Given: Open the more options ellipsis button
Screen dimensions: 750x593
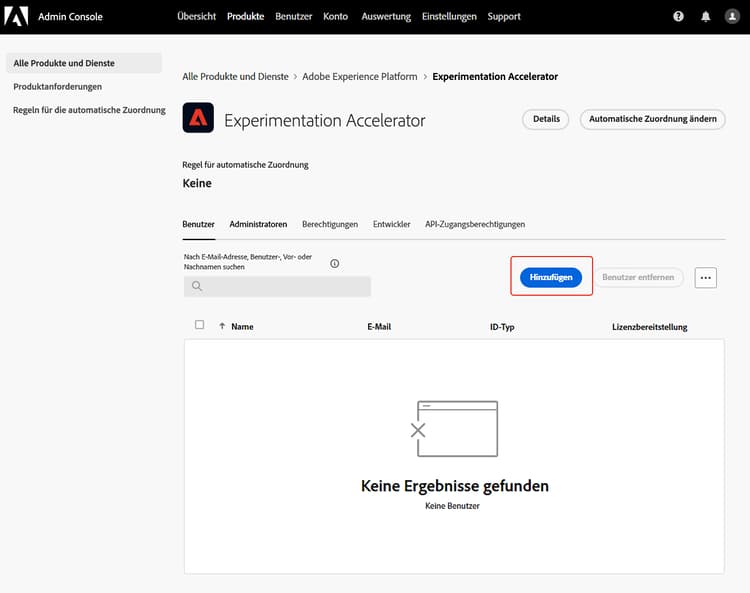Looking at the screenshot, I should coord(706,277).
